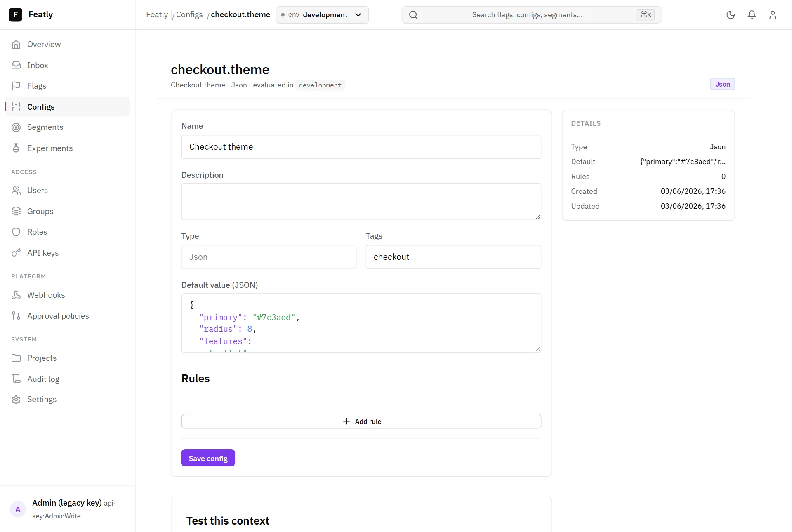Click the API keys key icon

(16, 253)
